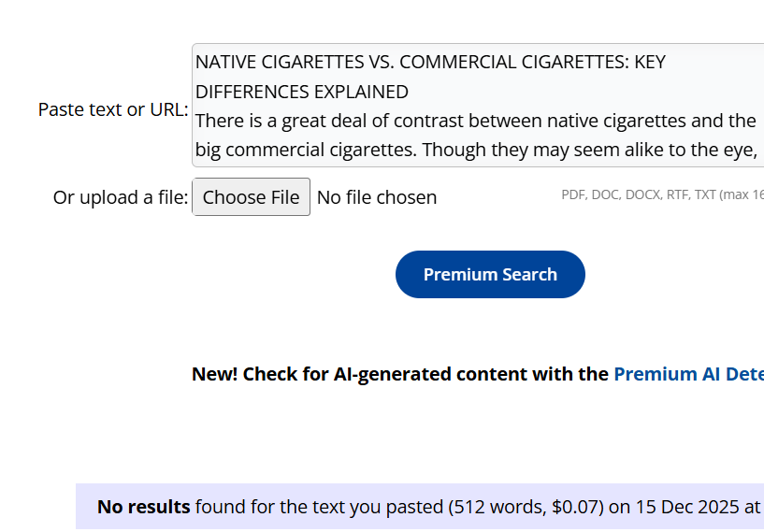This screenshot has height=532, width=764.
Task: Click the 'New! Check for AI-generated content' text
Action: click(400, 374)
